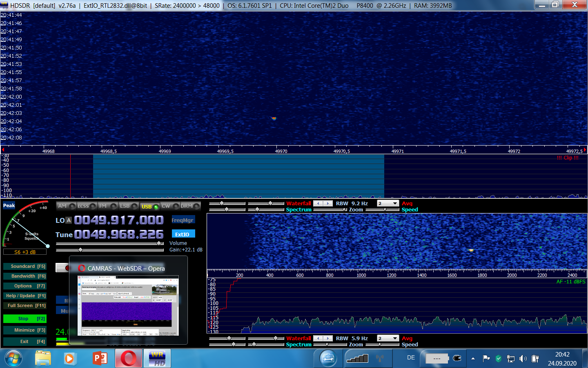Step lower RBW right arrow
588x368 pixels.
click(328, 339)
